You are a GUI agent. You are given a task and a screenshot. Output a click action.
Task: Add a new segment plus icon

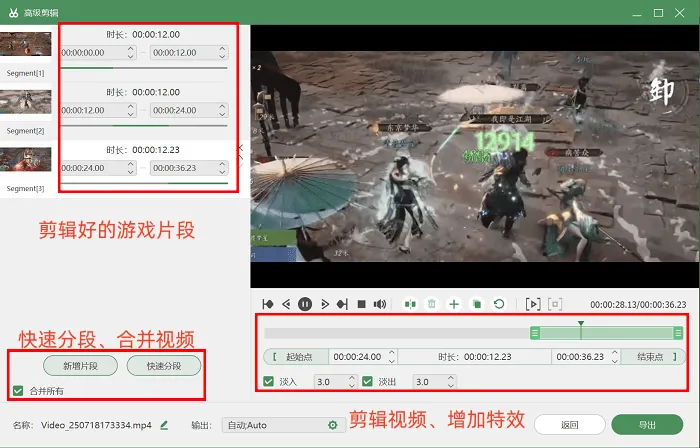click(454, 304)
